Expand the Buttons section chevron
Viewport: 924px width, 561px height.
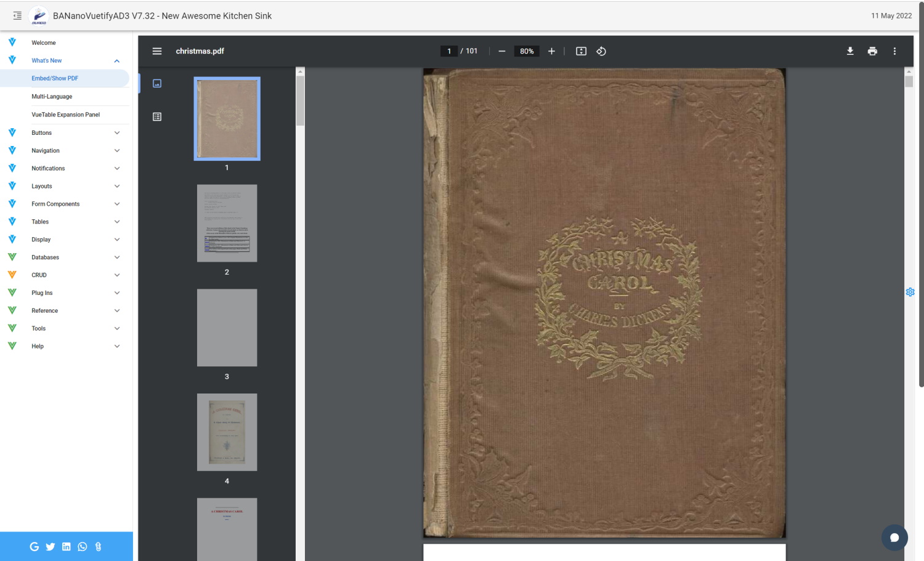pyautogui.click(x=117, y=133)
